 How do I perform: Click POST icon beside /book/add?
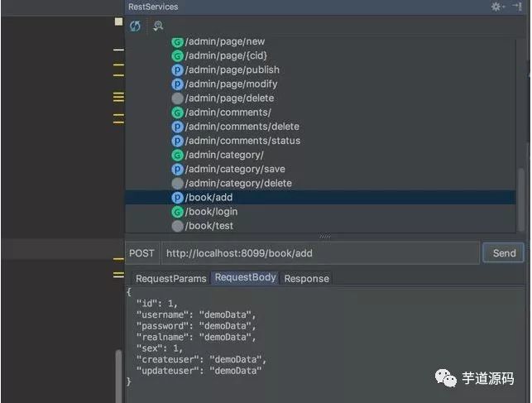[x=177, y=198]
